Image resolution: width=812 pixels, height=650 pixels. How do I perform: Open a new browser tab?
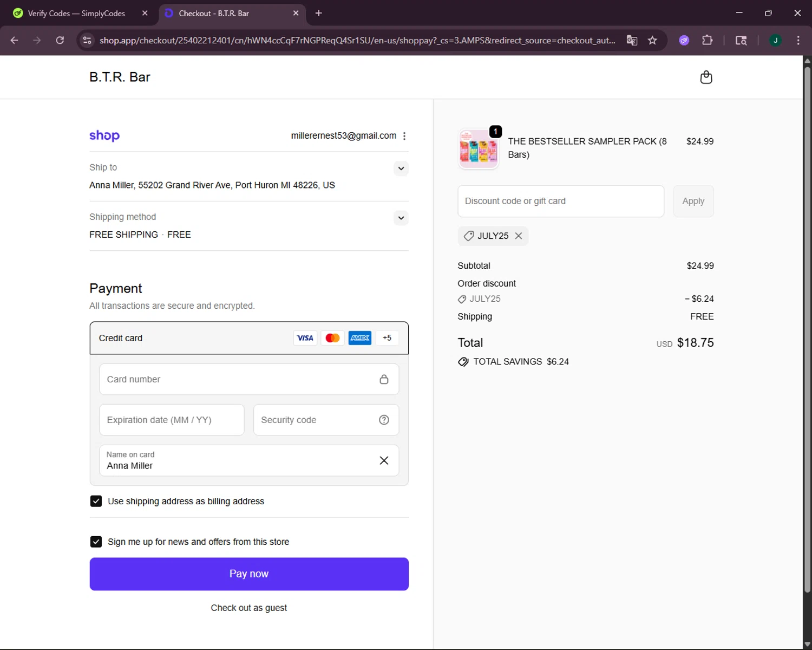click(x=319, y=13)
